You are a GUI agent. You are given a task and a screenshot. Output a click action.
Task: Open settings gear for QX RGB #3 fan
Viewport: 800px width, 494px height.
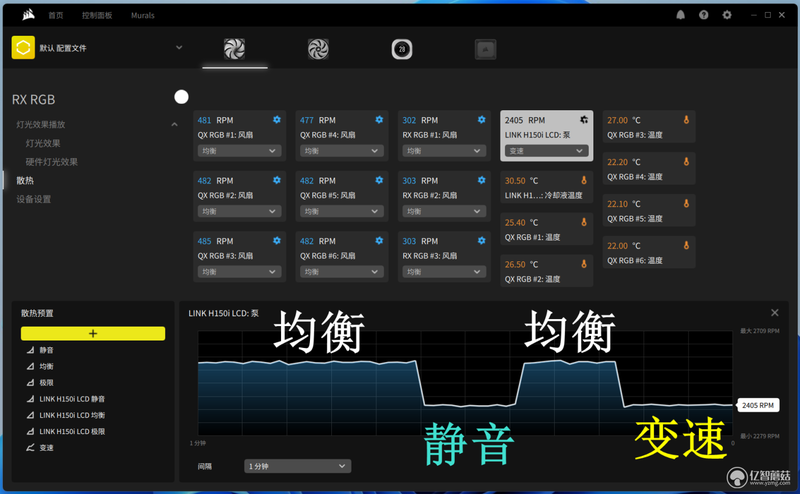[277, 240]
